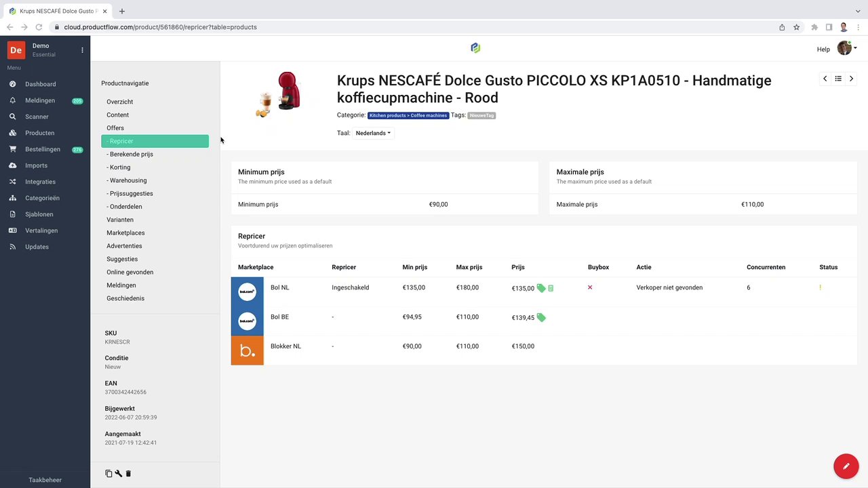
Task: Reload the page in the browser
Action: [x=39, y=27]
